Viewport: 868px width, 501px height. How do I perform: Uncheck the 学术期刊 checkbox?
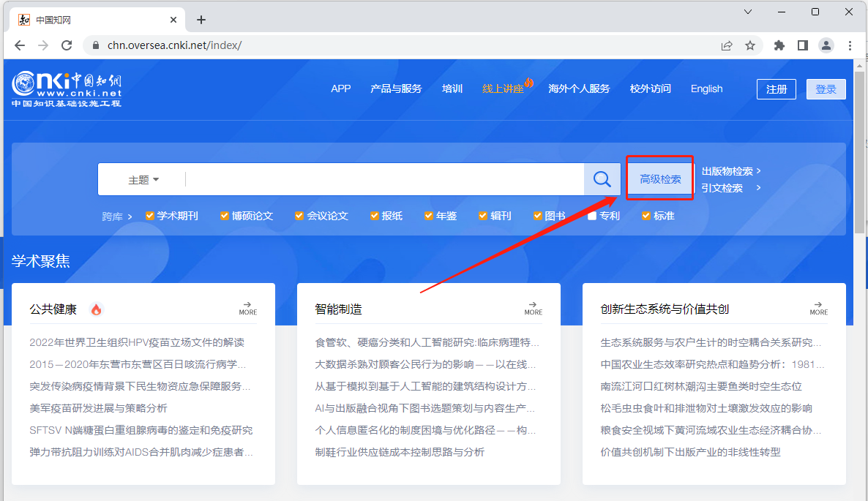[x=151, y=215]
